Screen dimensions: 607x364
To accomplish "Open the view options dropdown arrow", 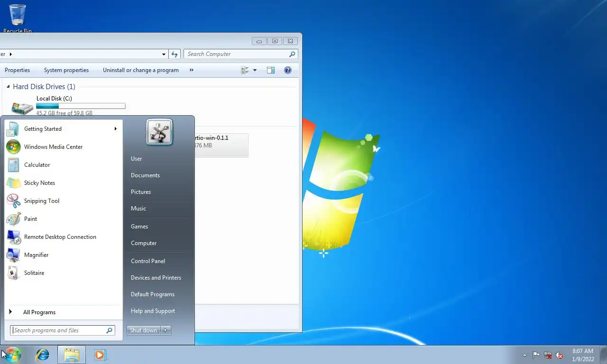I will coord(255,70).
